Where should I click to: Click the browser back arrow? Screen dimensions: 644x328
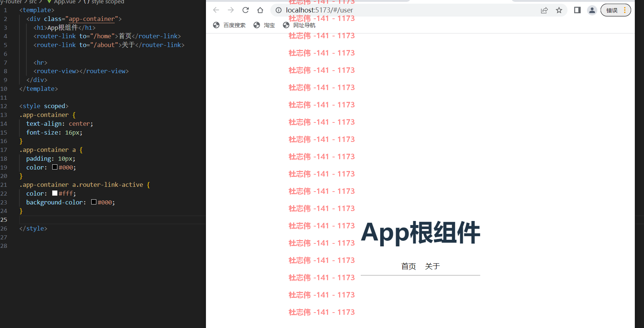tap(216, 10)
